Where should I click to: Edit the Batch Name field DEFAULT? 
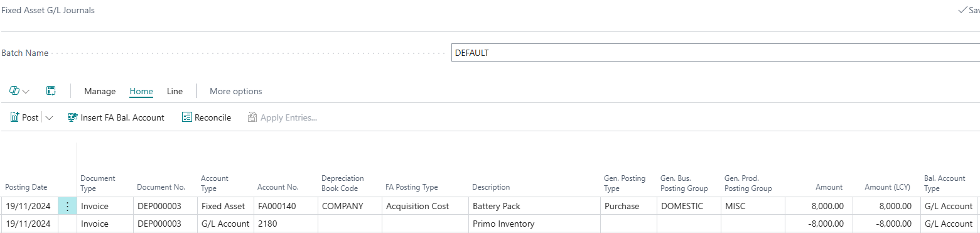click(x=715, y=53)
